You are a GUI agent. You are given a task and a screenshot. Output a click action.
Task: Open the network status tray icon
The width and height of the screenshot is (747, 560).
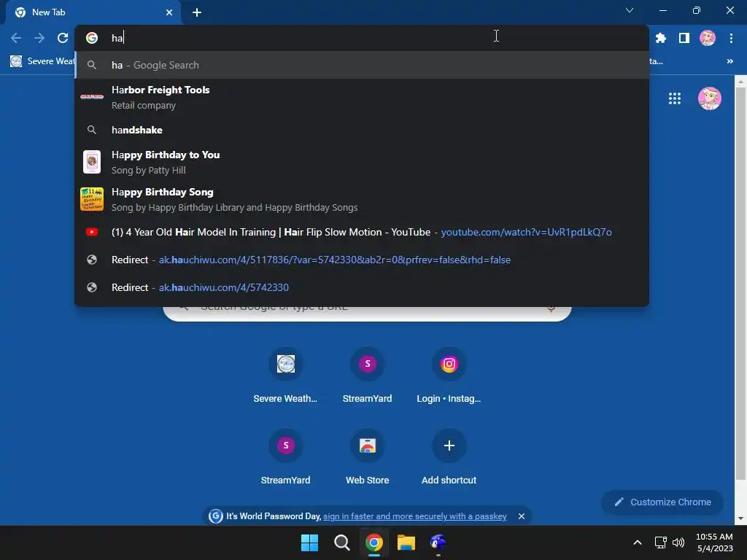tap(660, 542)
